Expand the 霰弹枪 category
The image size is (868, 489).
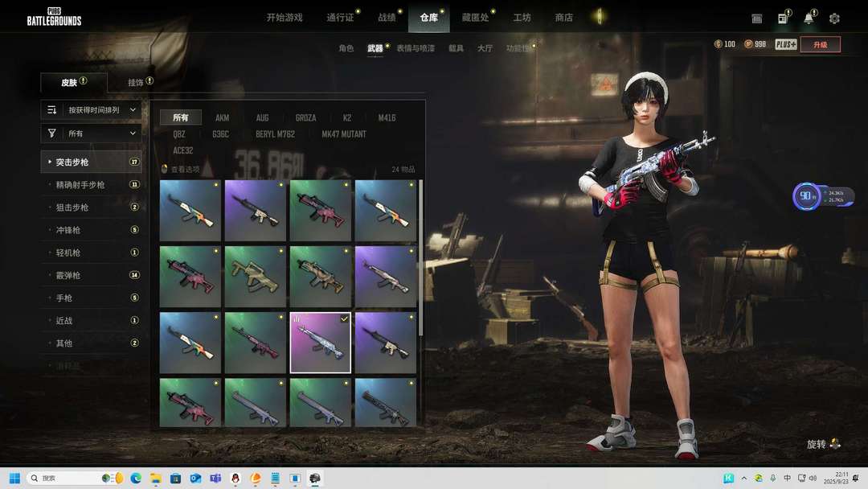92,275
